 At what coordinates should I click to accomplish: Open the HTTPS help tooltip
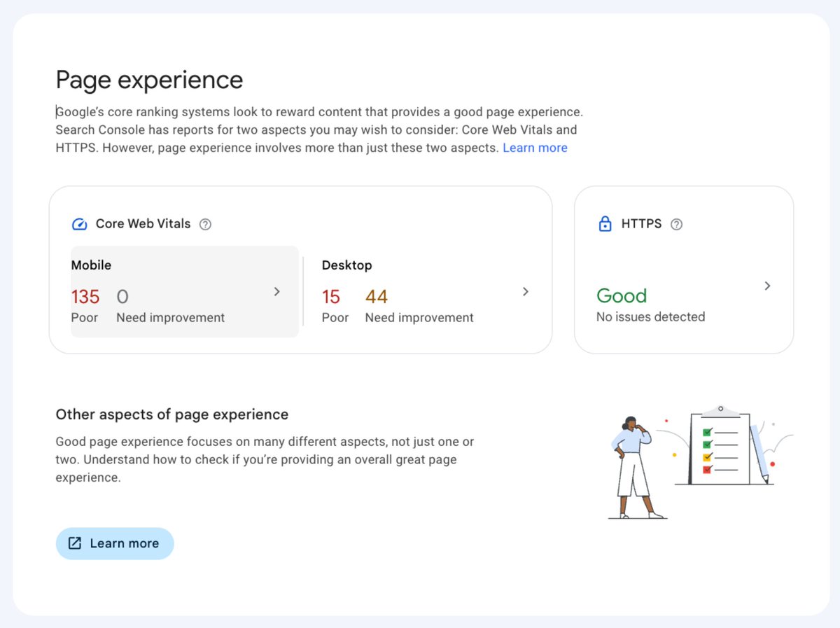click(x=676, y=224)
